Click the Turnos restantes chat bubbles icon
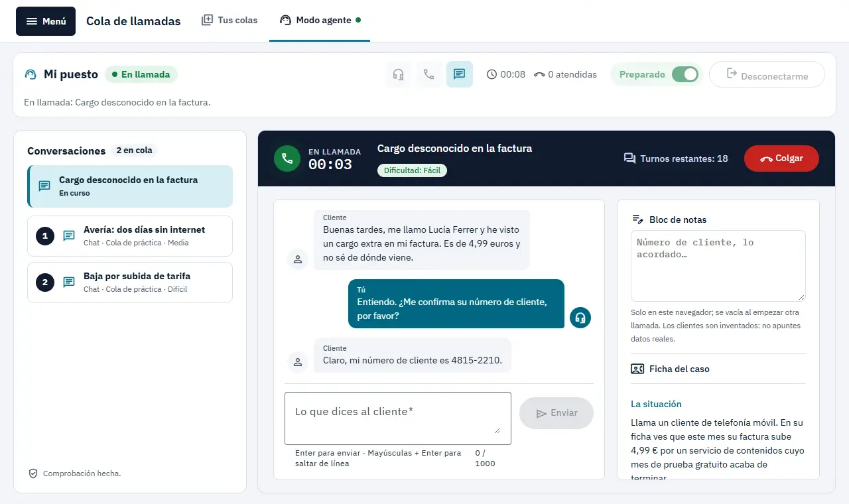 [629, 158]
